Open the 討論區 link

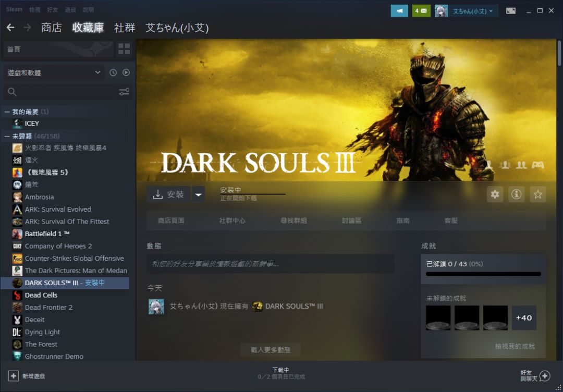[352, 221]
